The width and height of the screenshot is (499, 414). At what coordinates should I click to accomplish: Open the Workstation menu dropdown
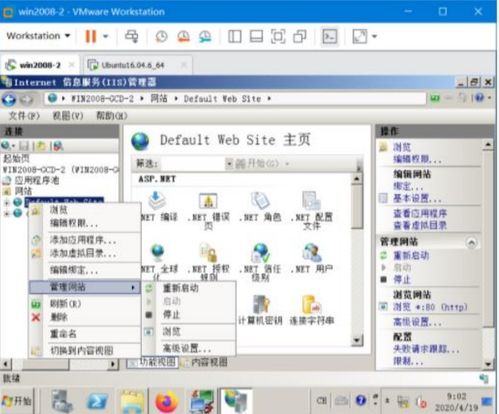tap(38, 36)
